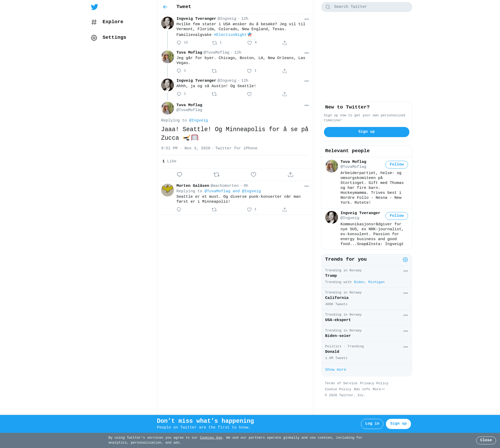500x448 pixels.
Task: Open more options on Morten's tweet
Action: [307, 186]
